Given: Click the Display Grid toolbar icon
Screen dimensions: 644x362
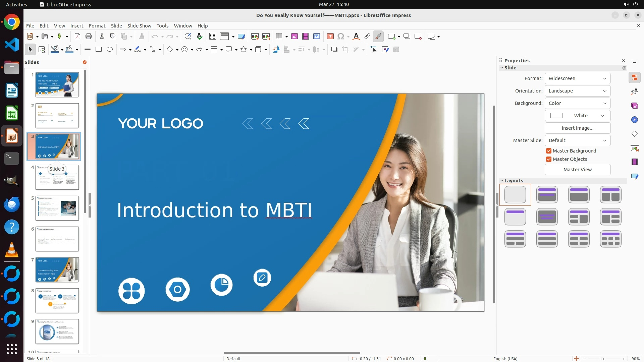Looking at the screenshot, I should (212, 37).
